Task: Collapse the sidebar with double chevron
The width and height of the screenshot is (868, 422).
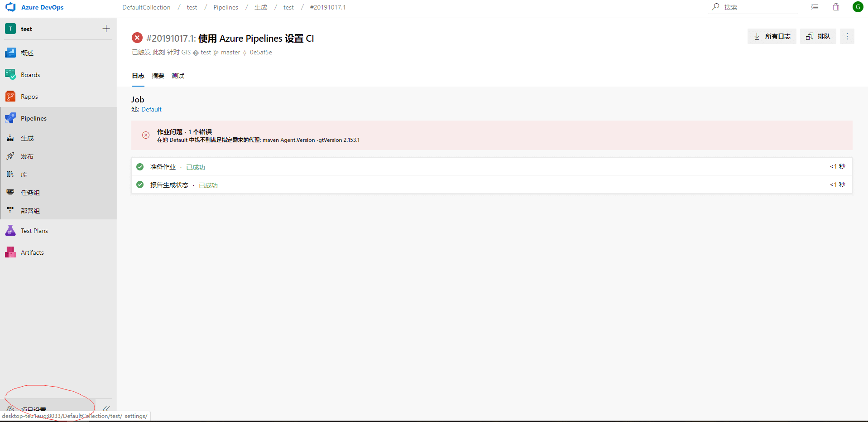Action: pos(106,408)
